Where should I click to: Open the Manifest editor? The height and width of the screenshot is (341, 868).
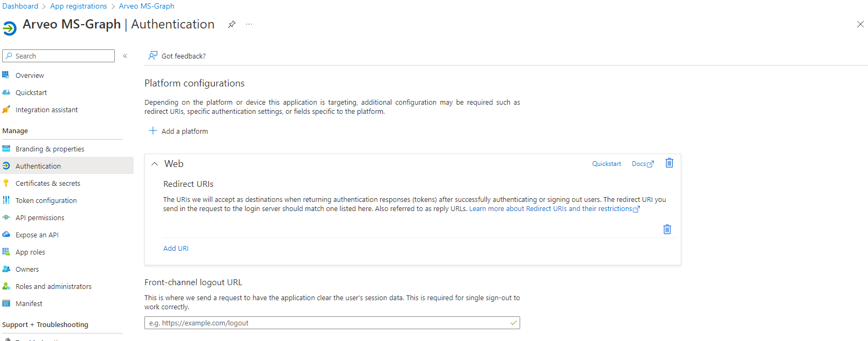[29, 303]
